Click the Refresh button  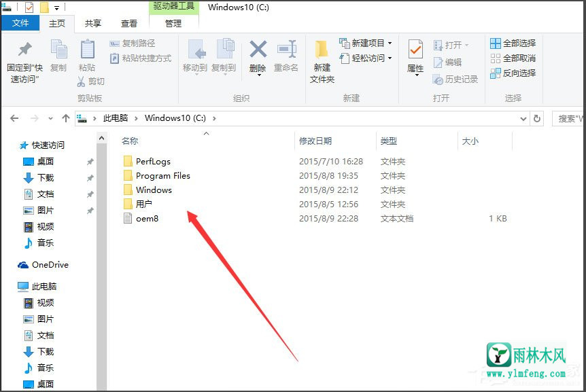point(537,119)
